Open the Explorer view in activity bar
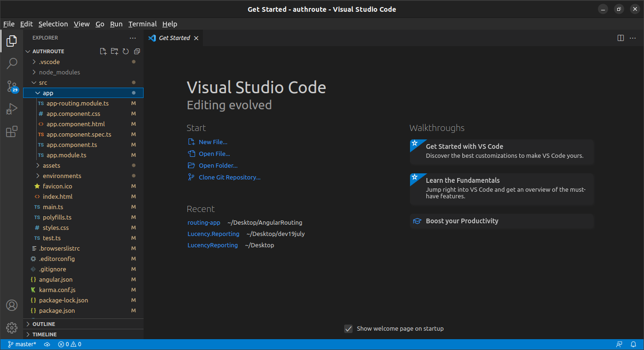 (12, 41)
